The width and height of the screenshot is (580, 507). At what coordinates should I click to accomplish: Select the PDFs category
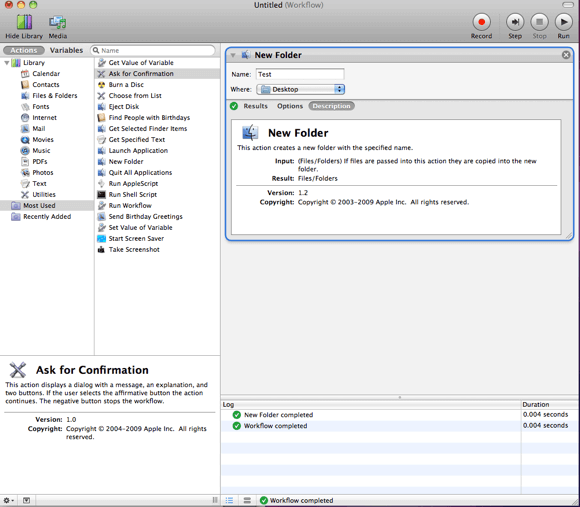tap(40, 162)
